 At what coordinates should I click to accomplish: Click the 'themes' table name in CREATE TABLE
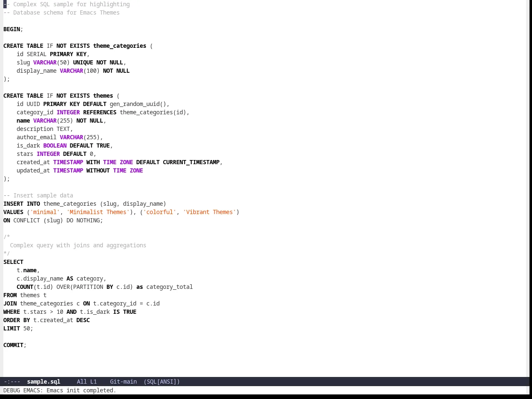click(x=103, y=96)
